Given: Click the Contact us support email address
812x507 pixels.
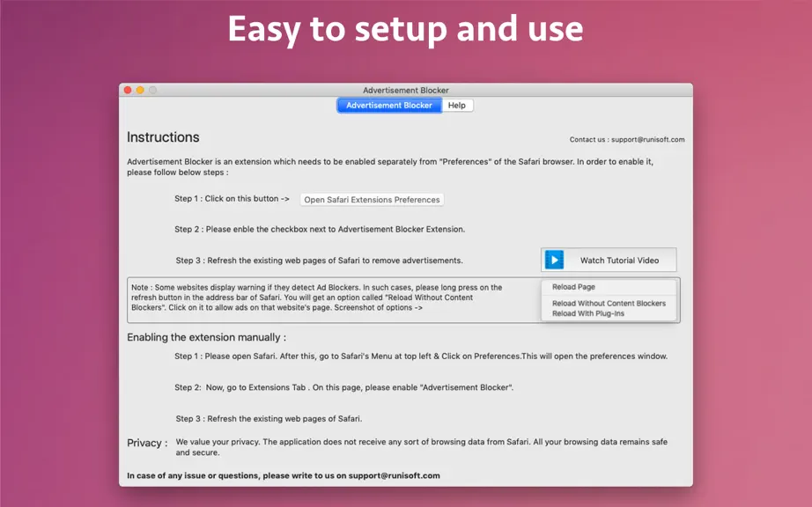Looking at the screenshot, I should click(648, 140).
